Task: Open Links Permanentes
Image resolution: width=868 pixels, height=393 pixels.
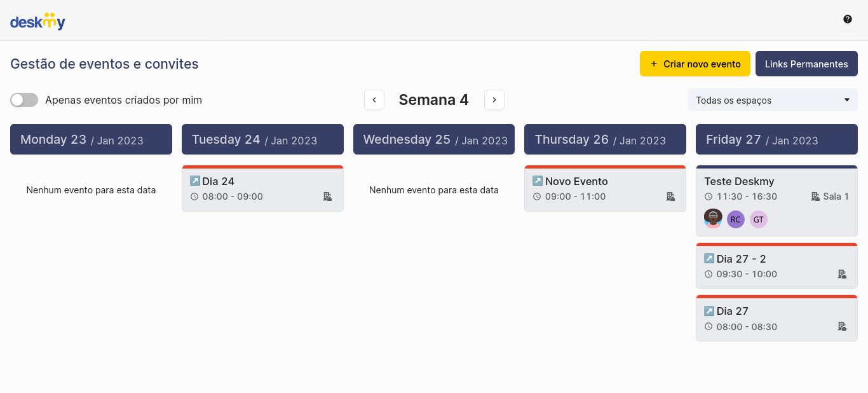Action: [806, 64]
